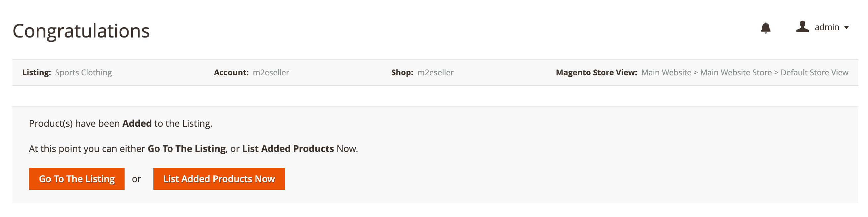Select the m2eseller account value
The height and width of the screenshot is (217, 868).
271,73
